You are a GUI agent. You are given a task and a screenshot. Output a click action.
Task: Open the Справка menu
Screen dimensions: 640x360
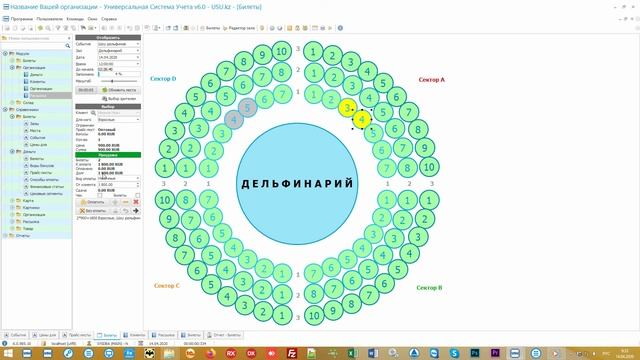(109, 19)
